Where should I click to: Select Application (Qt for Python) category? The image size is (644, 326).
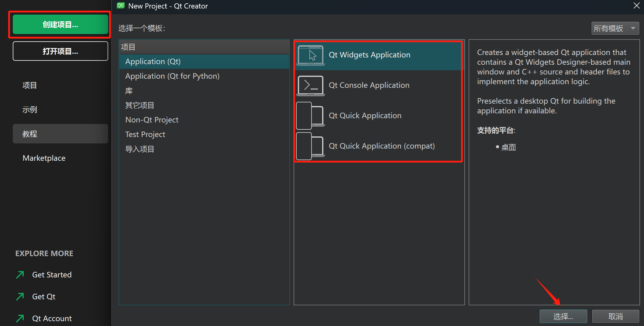[x=172, y=76]
